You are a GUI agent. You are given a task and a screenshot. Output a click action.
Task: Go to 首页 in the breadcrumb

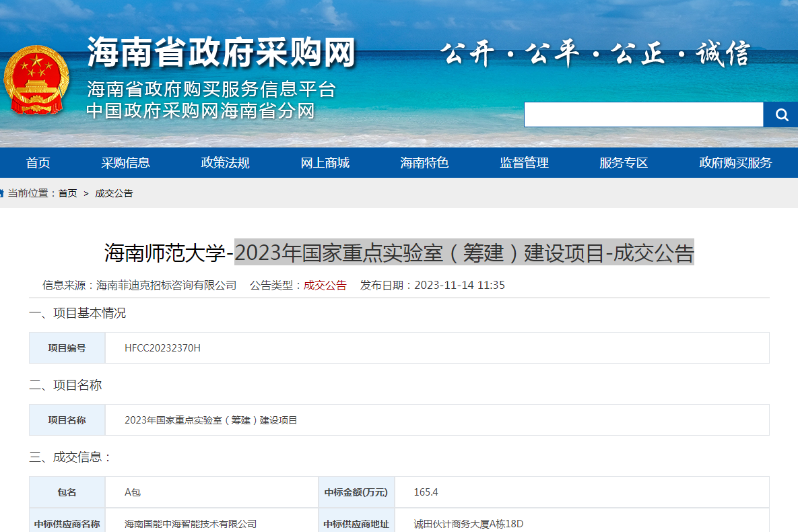pos(68,193)
